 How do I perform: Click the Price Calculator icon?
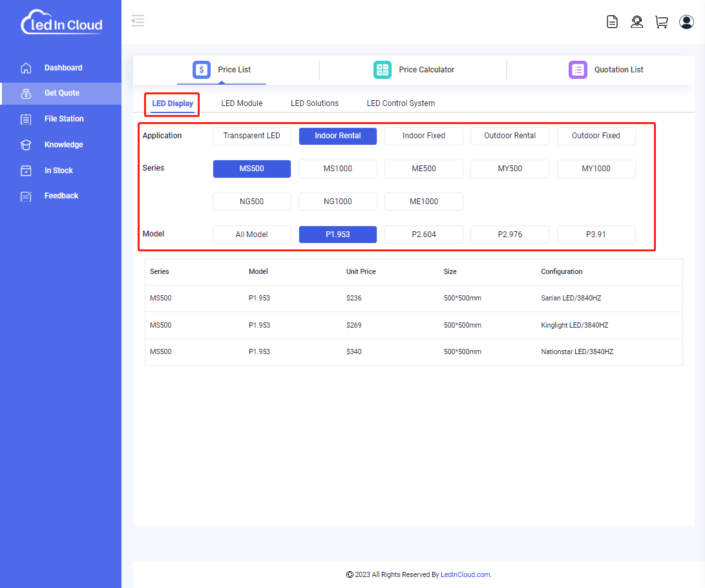coord(383,70)
